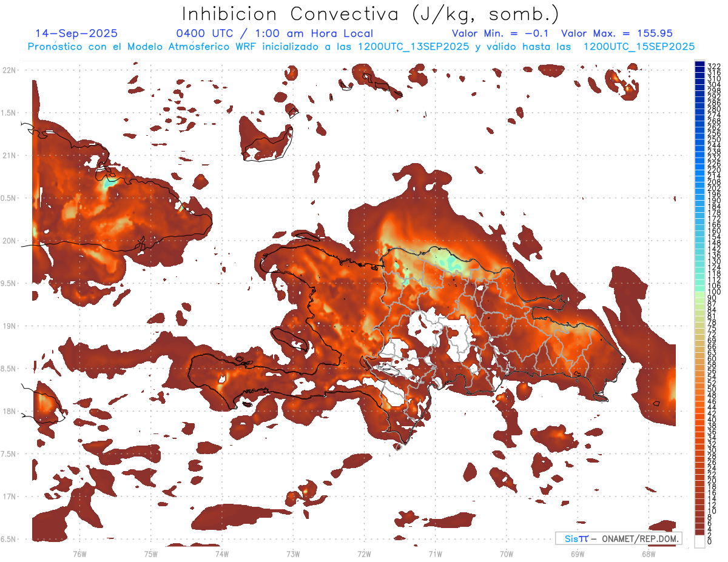This screenshot has height=562, width=728.
Task: Click the '1200UTC_15SEP2025' valid-until time text
Action: (x=638, y=47)
